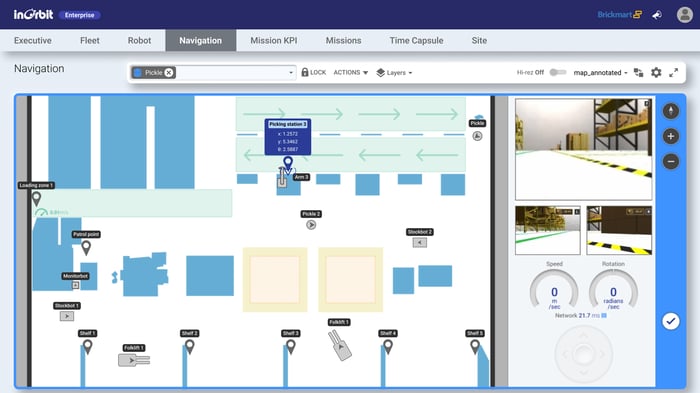700x393 pixels.
Task: Zoom out with the minus button
Action: pos(671,161)
